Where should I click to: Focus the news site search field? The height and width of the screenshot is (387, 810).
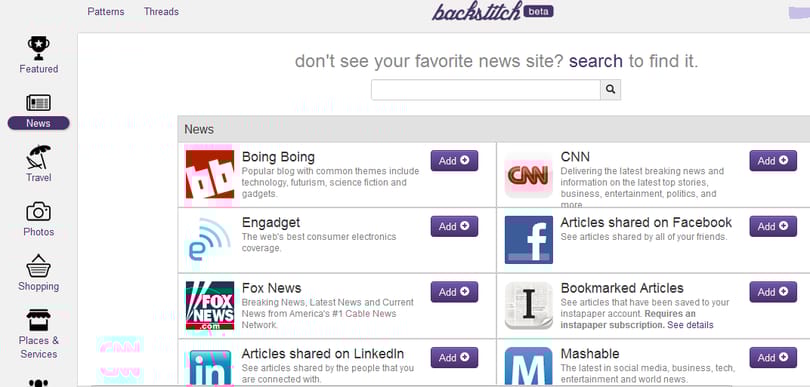tap(486, 89)
